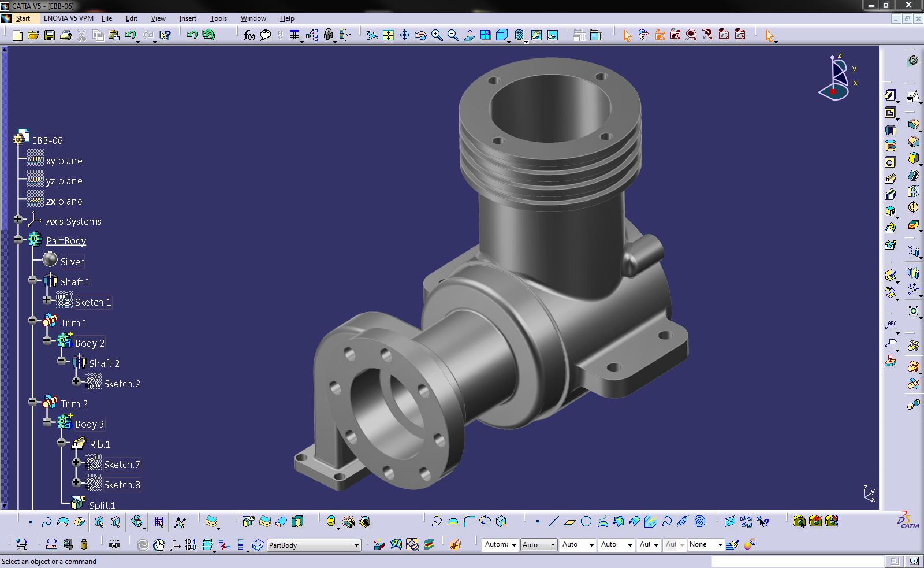924x568 pixels.
Task: Click the What's This help cursor icon
Action: [165, 36]
